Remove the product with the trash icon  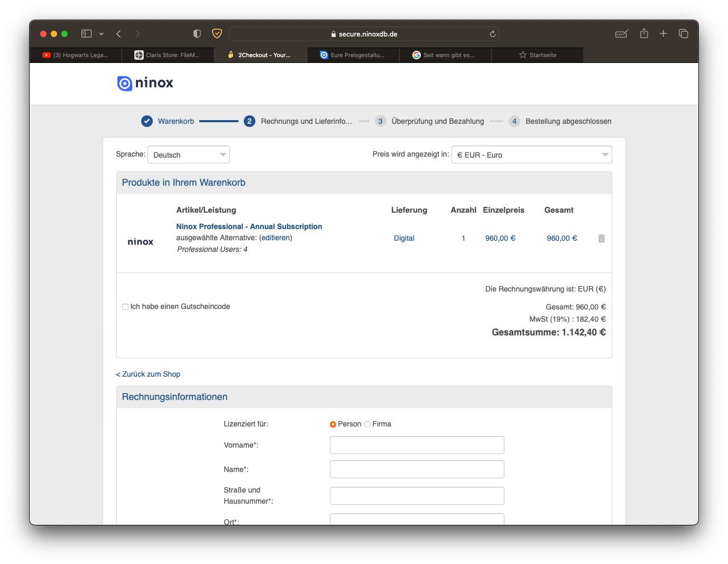pos(602,239)
